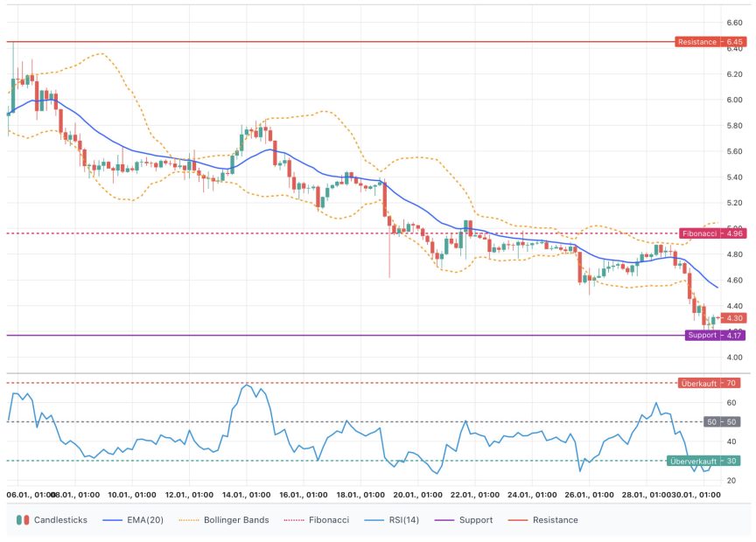The width and height of the screenshot is (756, 542).
Task: Click the 26.01., 01:00 date on the time axis
Action: coord(589,494)
